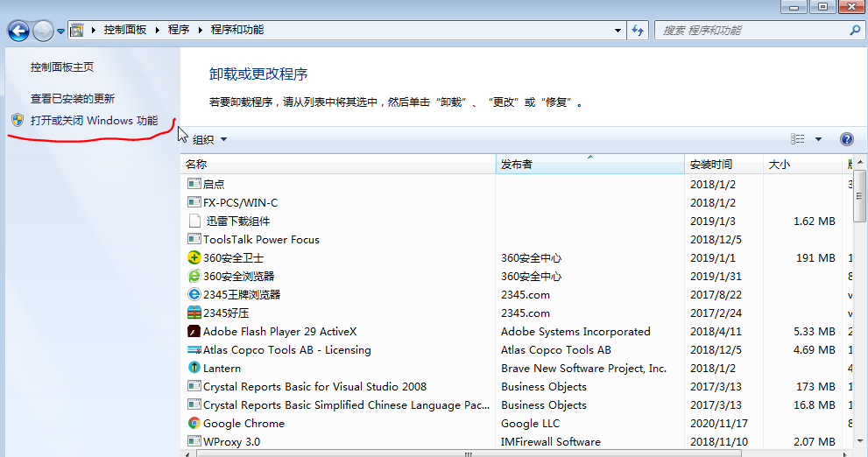Click size value 191 MB

click(x=815, y=257)
